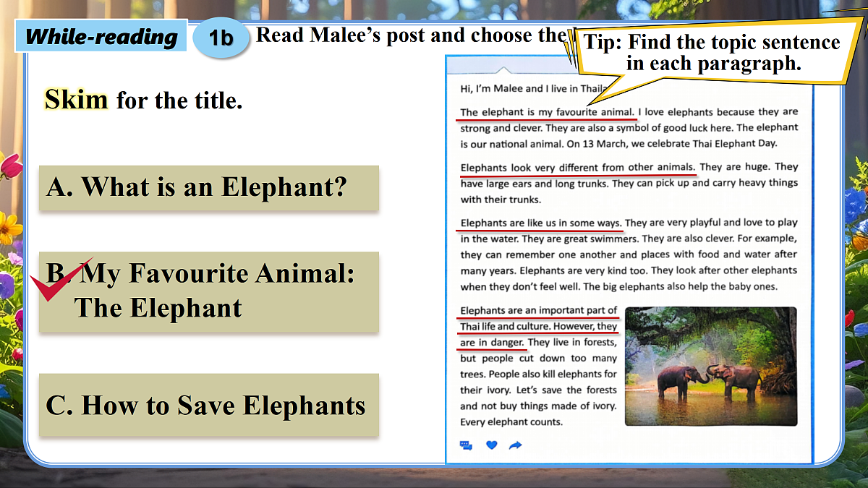Viewport: 868px width, 488px height.
Task: Click the line starting 'many years. Elephants are very kind'
Action: pos(629,270)
